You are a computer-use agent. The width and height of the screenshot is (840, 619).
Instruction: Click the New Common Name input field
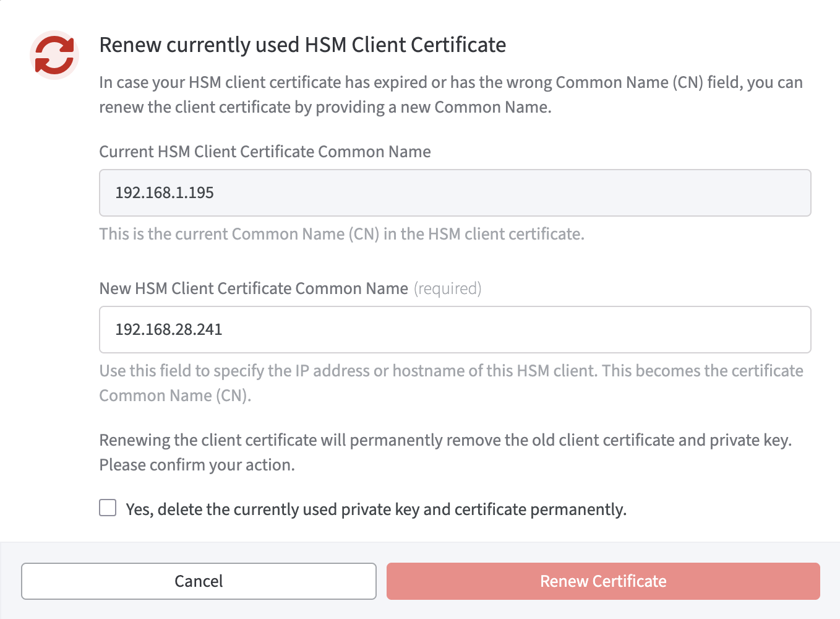pos(455,329)
